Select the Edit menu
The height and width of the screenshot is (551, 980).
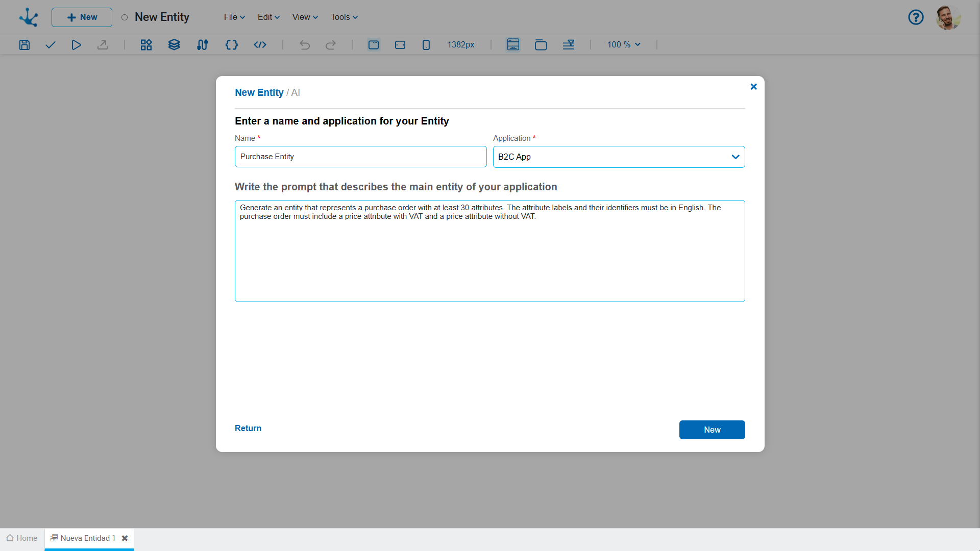(266, 17)
